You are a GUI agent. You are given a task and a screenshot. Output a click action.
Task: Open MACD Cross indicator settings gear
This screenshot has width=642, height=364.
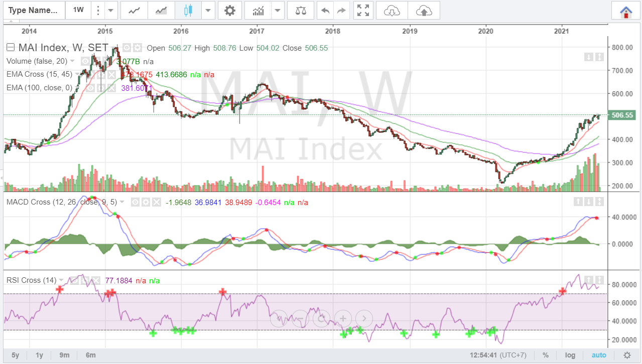[x=146, y=202]
